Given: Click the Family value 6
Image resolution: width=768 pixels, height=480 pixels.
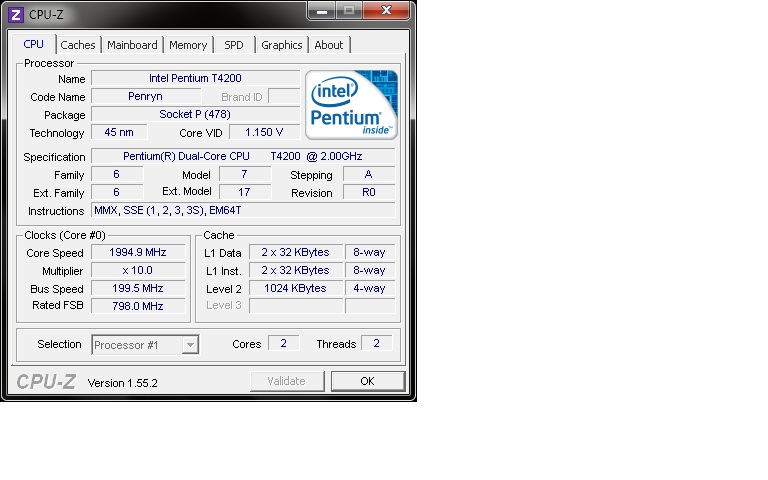Looking at the screenshot, I should coord(117,174).
